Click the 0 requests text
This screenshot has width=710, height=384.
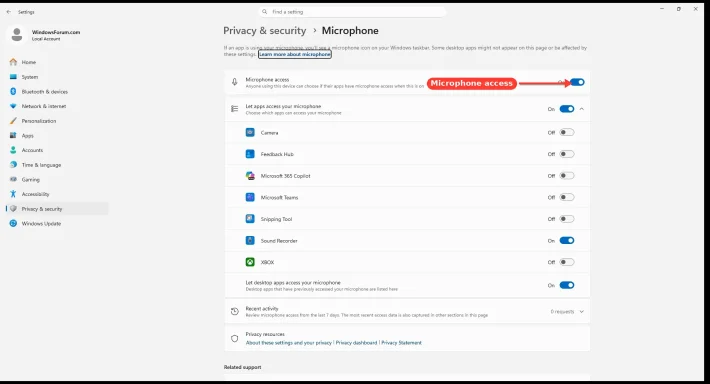coord(562,312)
